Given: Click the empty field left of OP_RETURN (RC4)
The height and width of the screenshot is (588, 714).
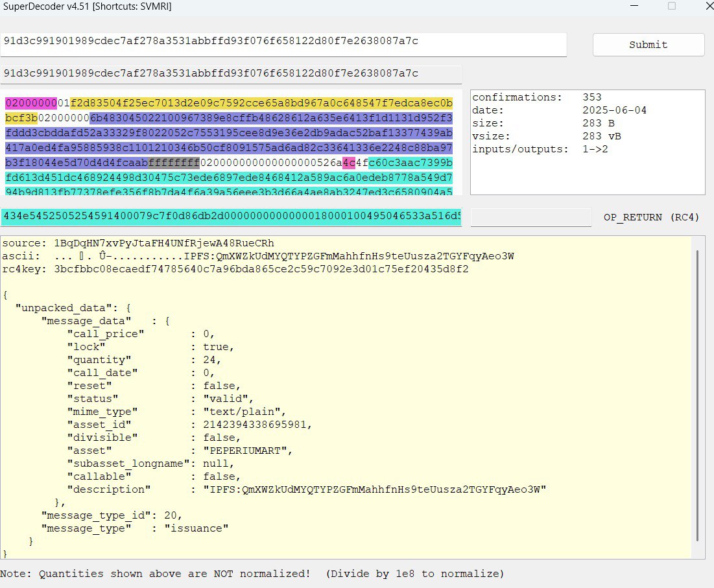Looking at the screenshot, I should point(530,217).
